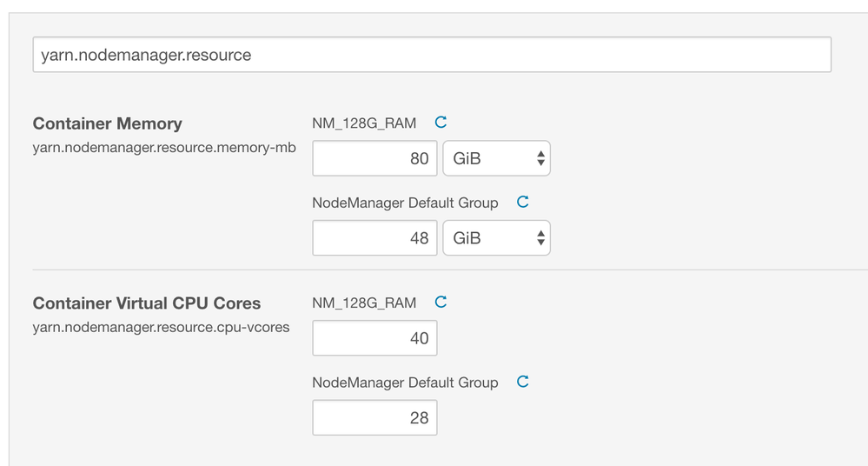
Task: Click the Container Memory heading
Action: [107, 123]
